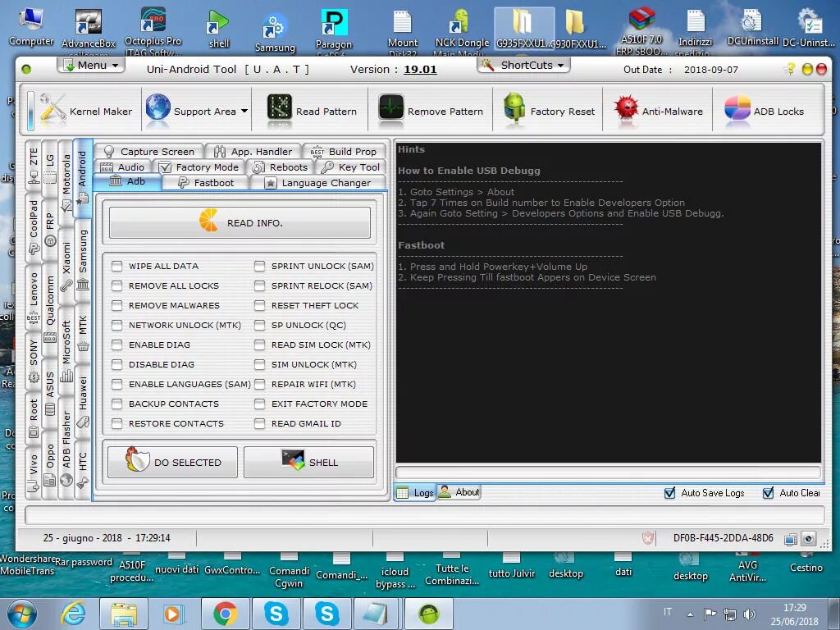Open the ADB Flasher side tab
Screen dimensions: 840x630
pos(66,449)
